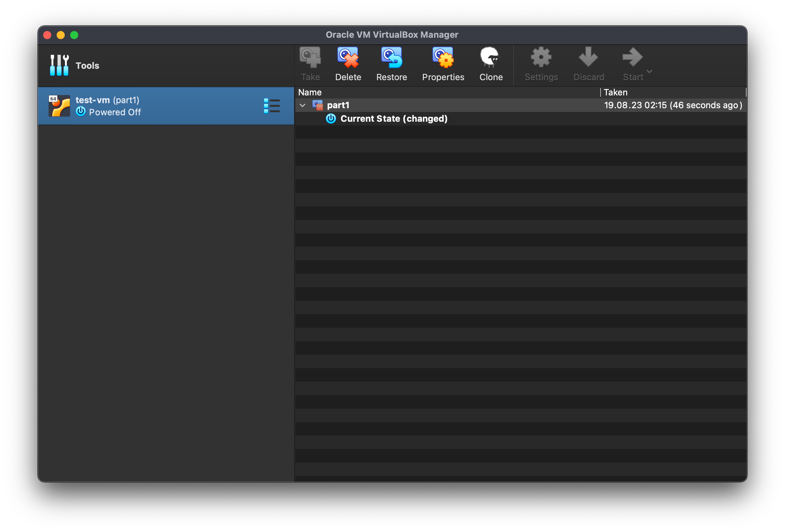Click the Take snapshot toolbar icon
Screen dimensions: 785x532
310,58
